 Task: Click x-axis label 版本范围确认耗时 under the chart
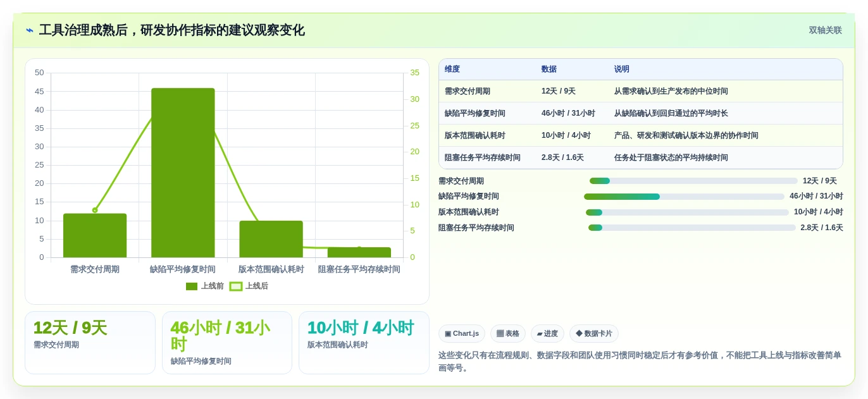coord(271,269)
